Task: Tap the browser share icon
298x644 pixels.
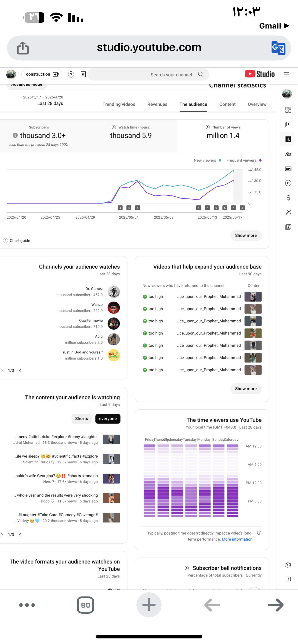Action: pos(23,48)
